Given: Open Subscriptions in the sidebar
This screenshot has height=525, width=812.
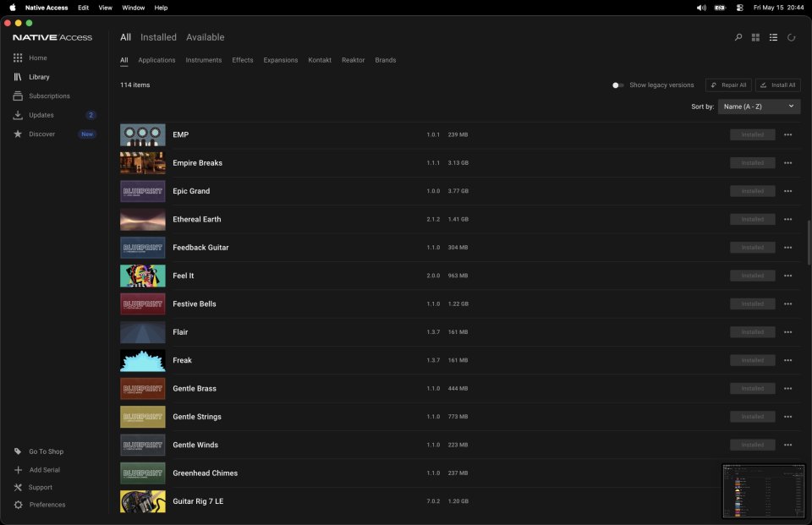Looking at the screenshot, I should (49, 96).
